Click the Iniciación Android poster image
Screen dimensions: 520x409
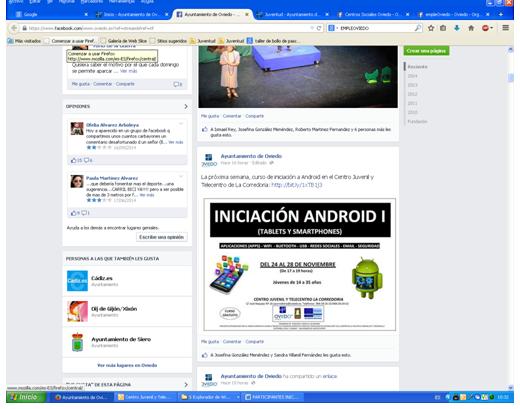(300, 265)
